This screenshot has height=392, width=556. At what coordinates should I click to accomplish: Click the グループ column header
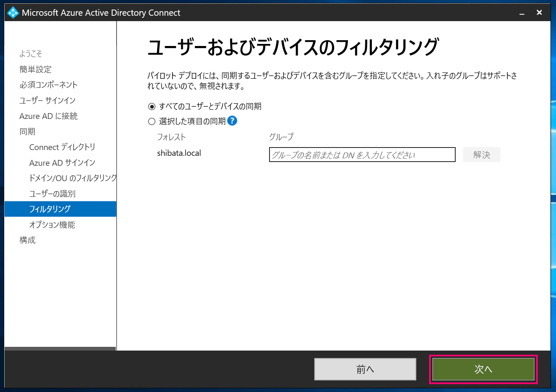(281, 137)
